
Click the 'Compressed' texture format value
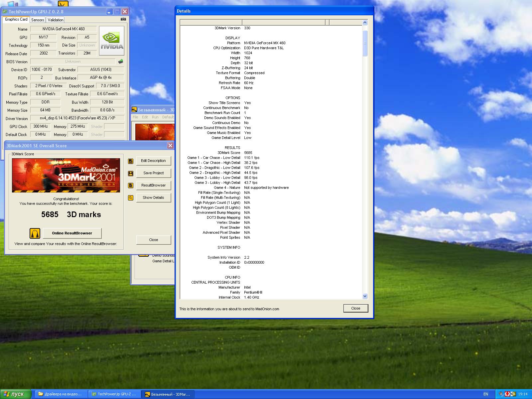[254, 73]
